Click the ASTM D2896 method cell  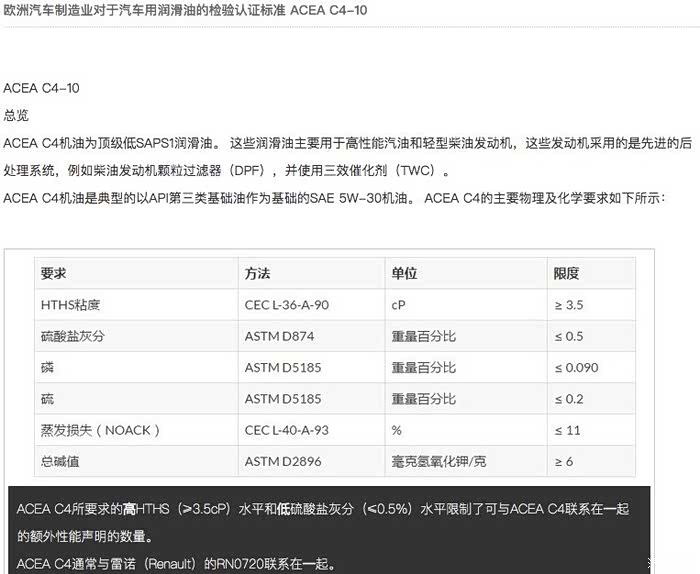[281, 461]
